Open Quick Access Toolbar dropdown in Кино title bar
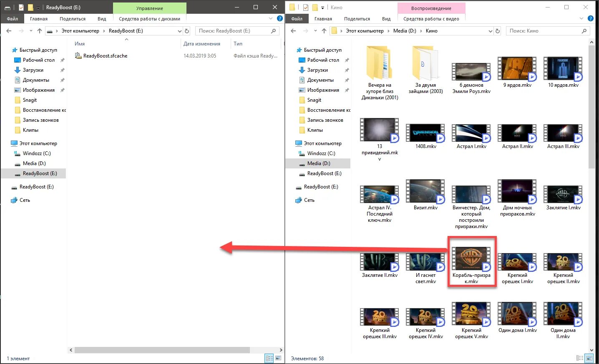 (x=322, y=8)
